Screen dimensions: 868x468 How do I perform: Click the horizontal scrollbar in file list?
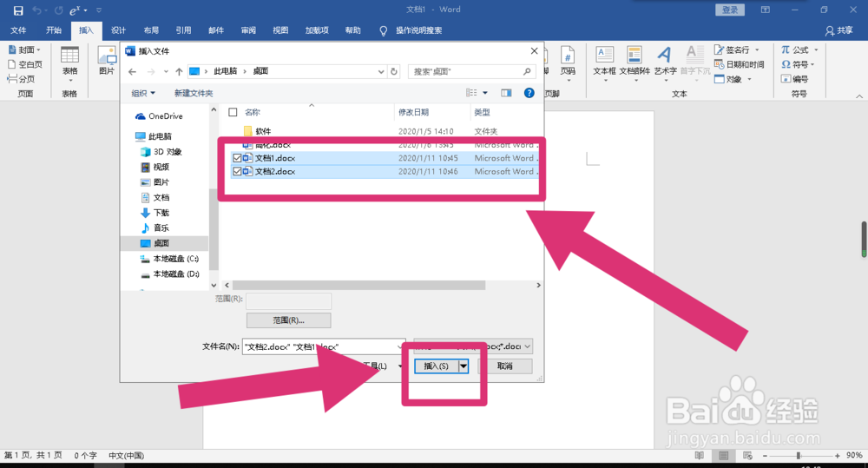[358, 286]
